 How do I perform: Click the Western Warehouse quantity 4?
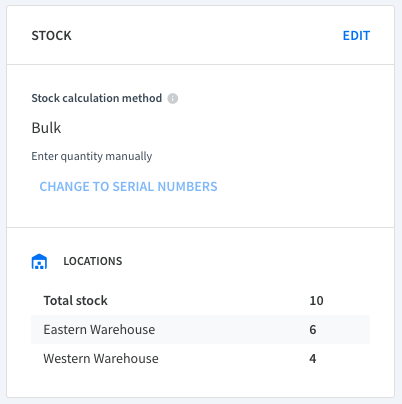click(x=313, y=359)
